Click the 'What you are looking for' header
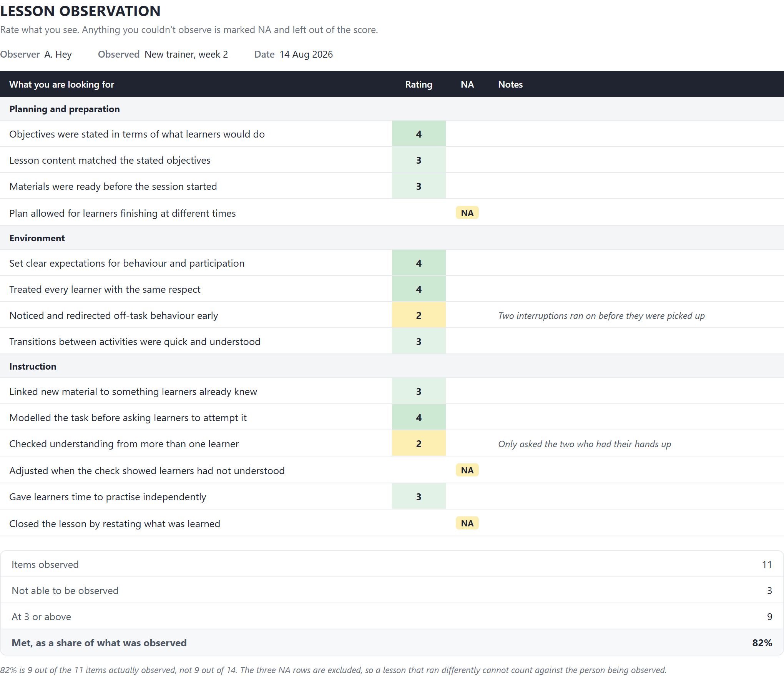The width and height of the screenshot is (784, 677). [61, 84]
